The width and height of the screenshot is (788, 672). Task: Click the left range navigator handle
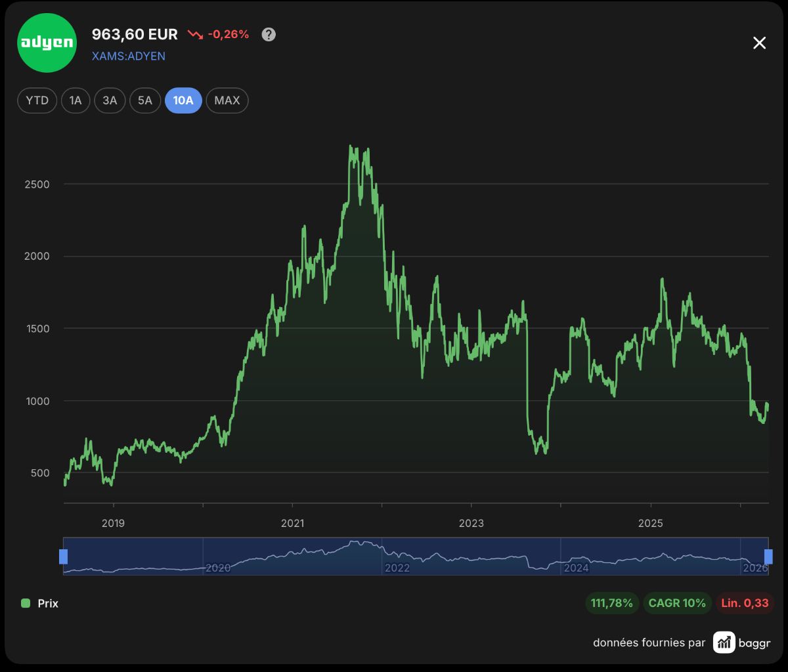pos(64,556)
